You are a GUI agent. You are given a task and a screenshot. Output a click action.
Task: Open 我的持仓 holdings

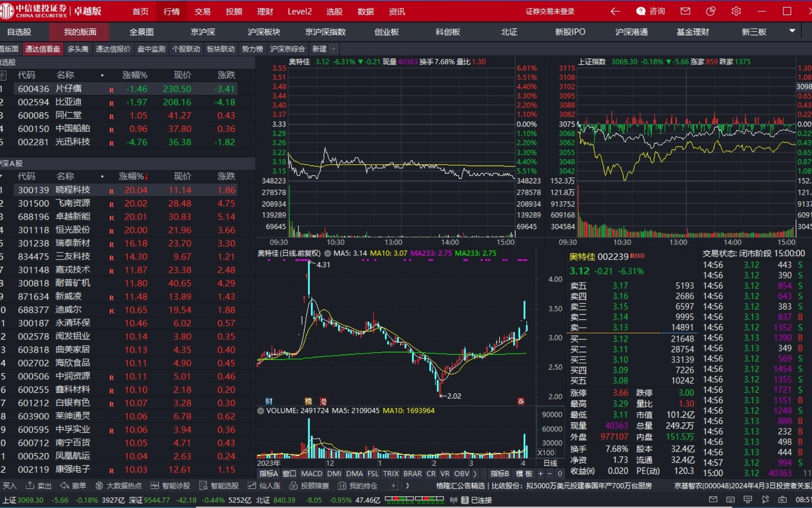tap(358, 485)
